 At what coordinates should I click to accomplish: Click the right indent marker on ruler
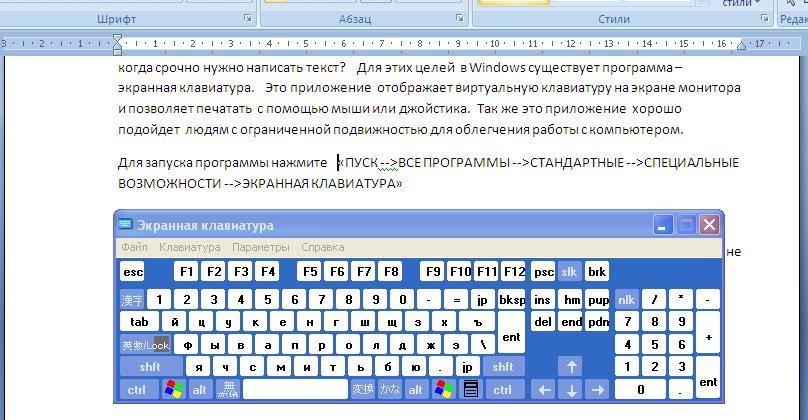coord(741,46)
